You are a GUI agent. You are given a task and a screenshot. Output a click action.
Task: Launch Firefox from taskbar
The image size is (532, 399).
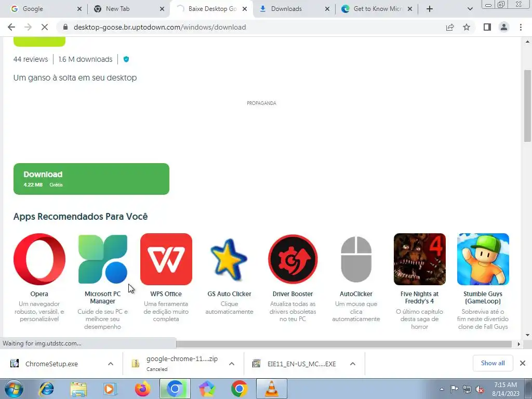(143, 389)
